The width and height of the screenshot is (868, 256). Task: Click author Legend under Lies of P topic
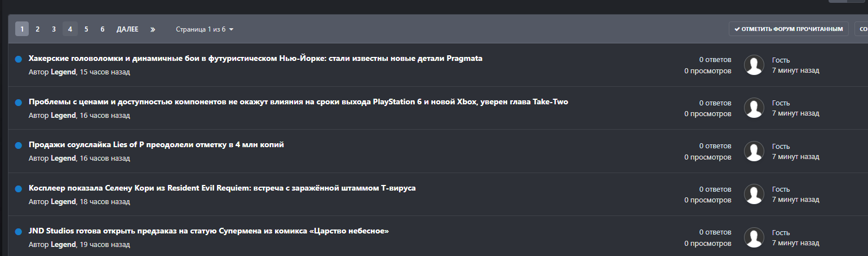63,158
